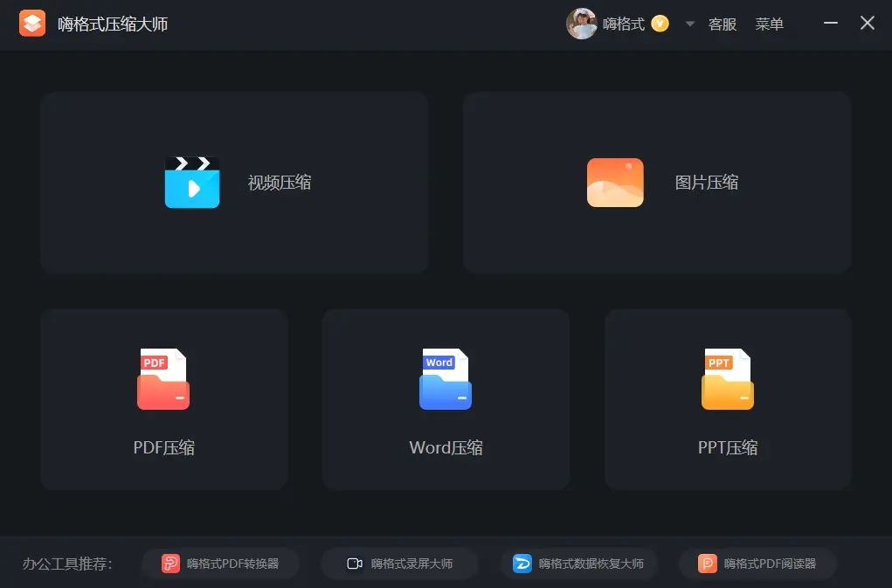Select the 视频压缩 video icon
The width and height of the screenshot is (892, 588).
tap(192, 182)
